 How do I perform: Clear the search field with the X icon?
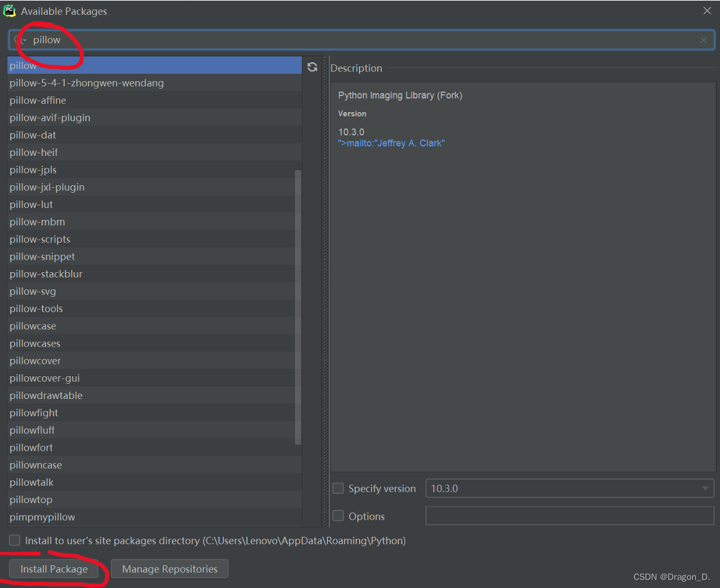703,41
